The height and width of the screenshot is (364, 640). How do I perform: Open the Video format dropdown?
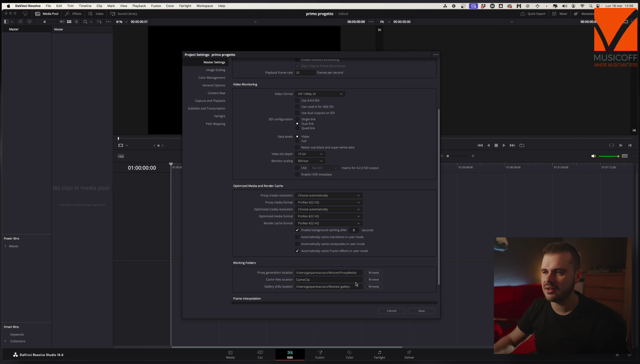[320, 94]
